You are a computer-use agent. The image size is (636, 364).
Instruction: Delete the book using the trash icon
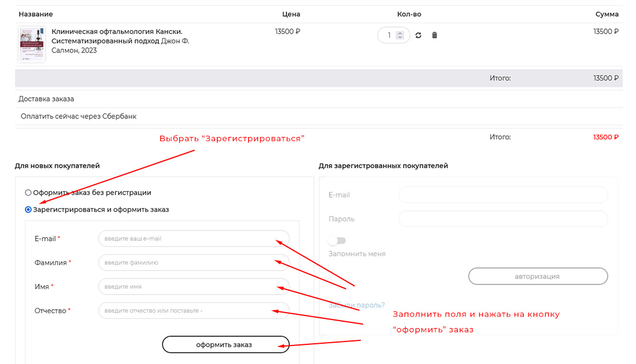[435, 35]
